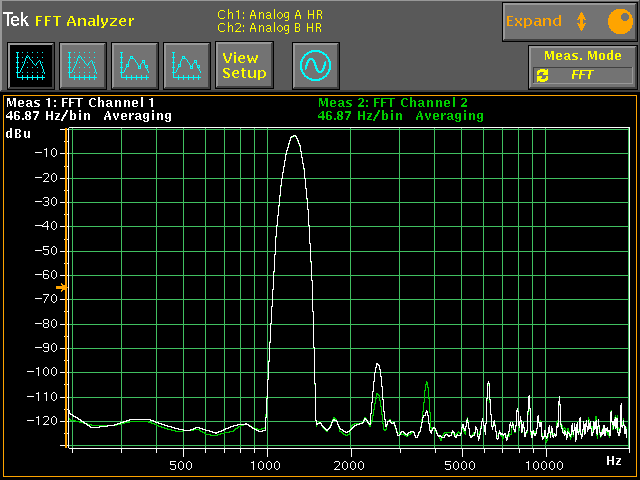
Task: Click the Expand up-down arrows icon
Action: click(x=581, y=21)
